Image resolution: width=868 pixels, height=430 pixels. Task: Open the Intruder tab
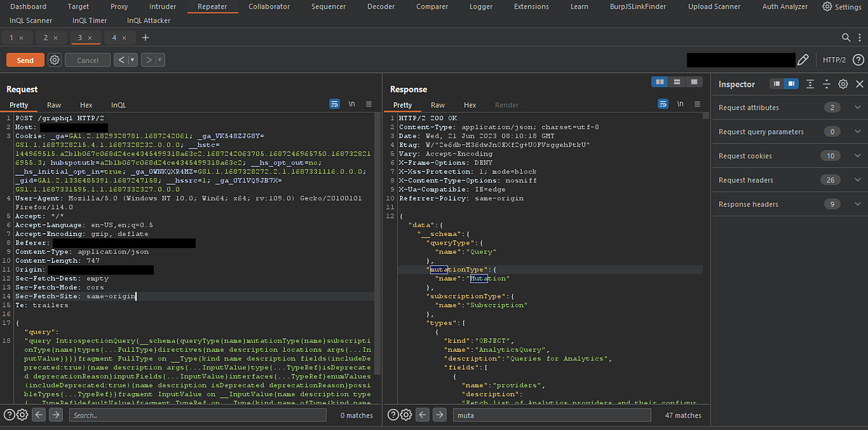pos(162,7)
